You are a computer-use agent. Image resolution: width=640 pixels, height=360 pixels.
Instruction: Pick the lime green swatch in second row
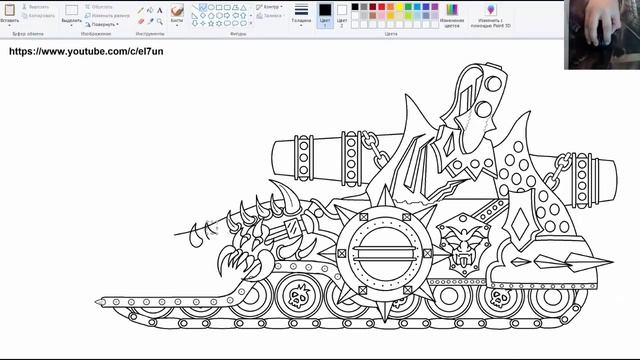point(408,16)
